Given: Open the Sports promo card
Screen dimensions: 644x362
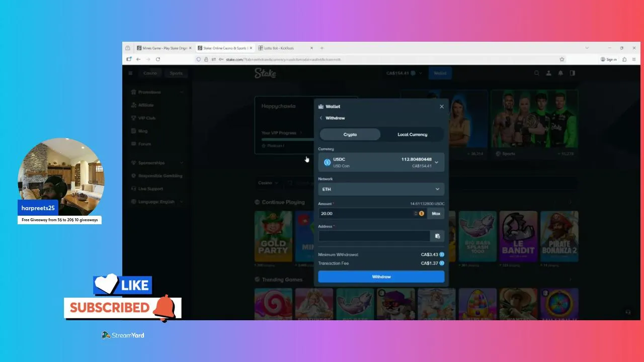Looking at the screenshot, I should [534, 124].
